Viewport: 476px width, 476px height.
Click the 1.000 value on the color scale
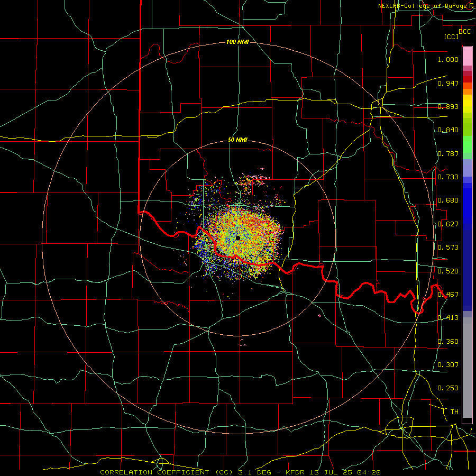(x=448, y=59)
